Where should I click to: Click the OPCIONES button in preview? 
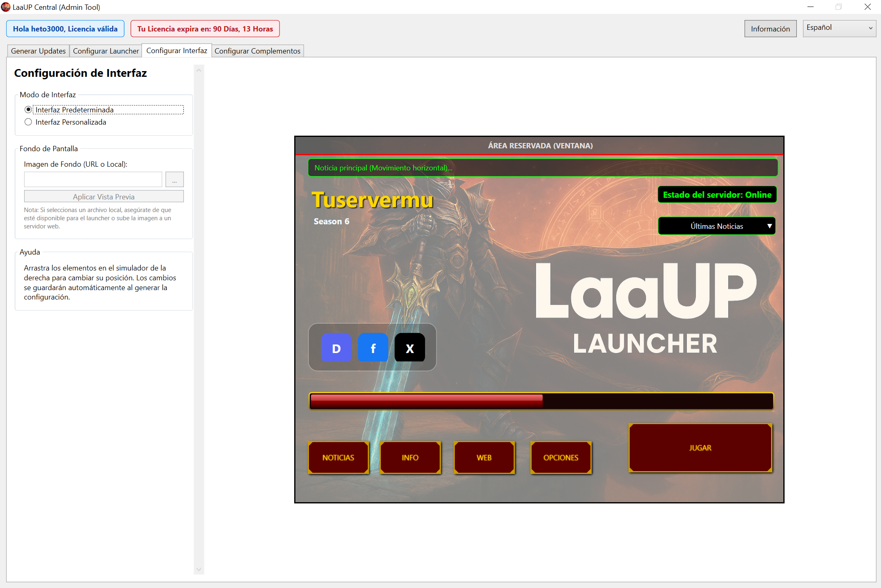(561, 458)
